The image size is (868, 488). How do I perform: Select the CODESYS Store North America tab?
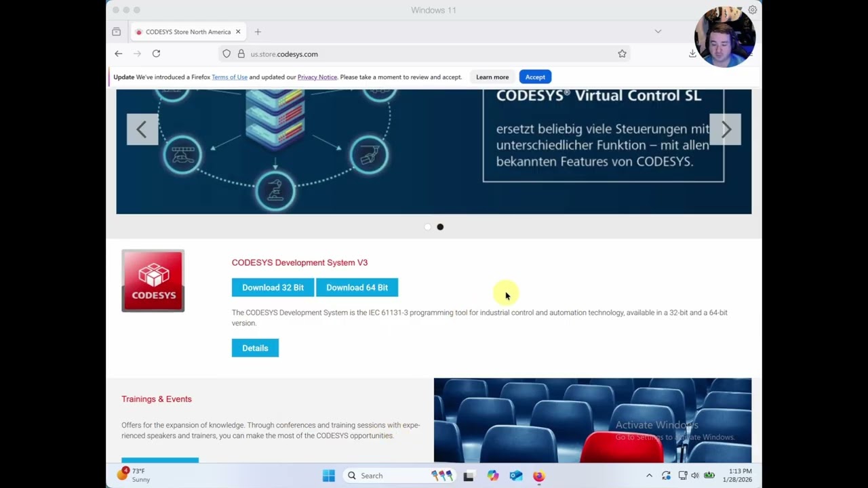(188, 32)
